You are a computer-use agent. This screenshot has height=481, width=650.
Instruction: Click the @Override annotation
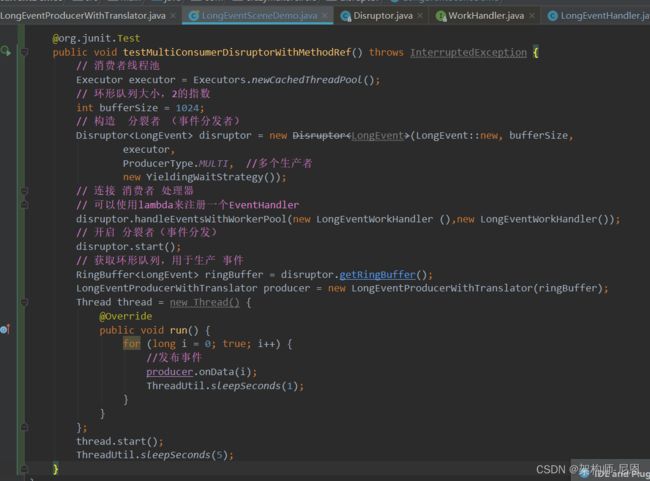coord(126,316)
